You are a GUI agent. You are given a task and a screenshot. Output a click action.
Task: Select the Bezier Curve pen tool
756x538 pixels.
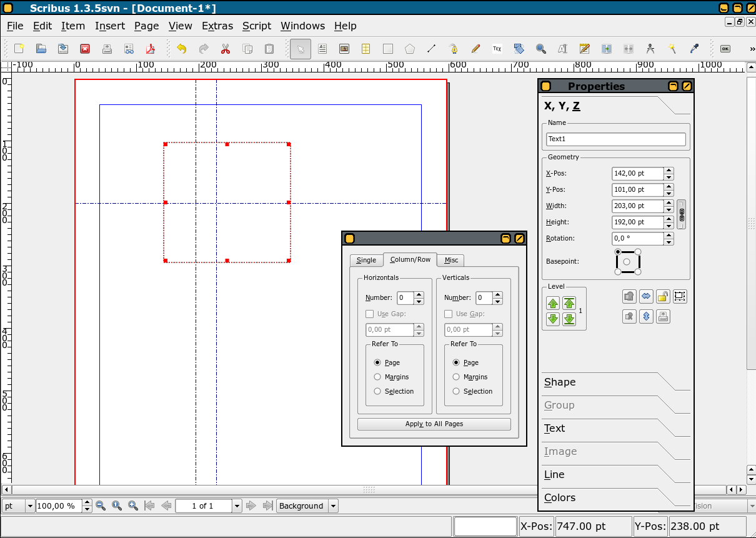click(454, 49)
